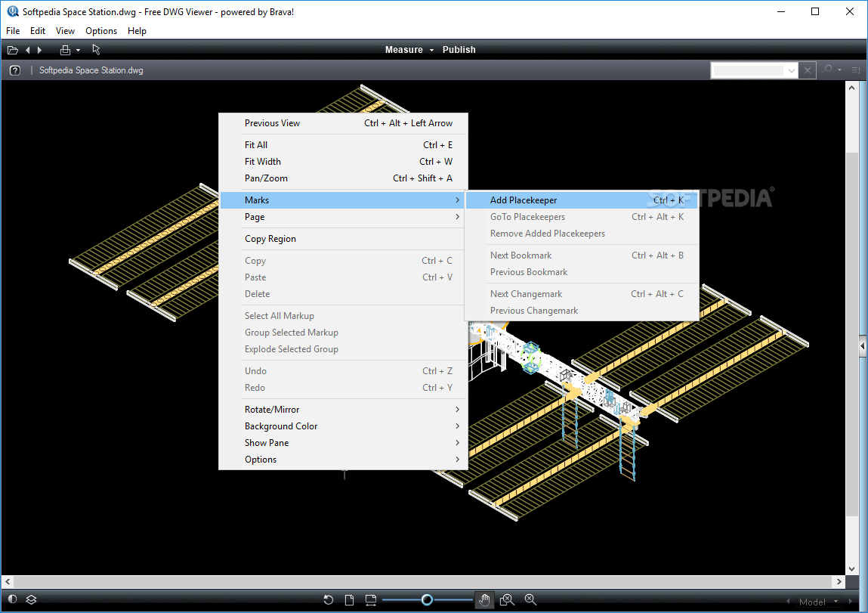
Task: Click the Publish button
Action: coord(459,50)
